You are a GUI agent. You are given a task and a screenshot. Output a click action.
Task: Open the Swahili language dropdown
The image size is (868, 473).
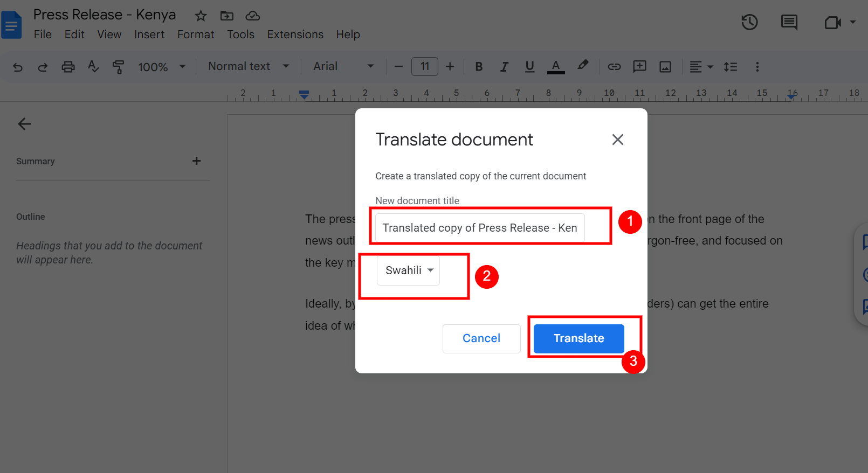coord(409,270)
